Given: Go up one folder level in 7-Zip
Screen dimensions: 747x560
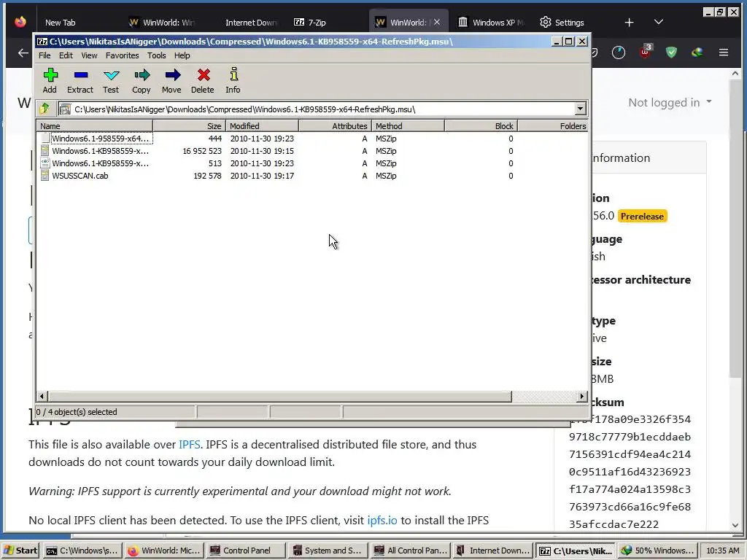Looking at the screenshot, I should 44,109.
